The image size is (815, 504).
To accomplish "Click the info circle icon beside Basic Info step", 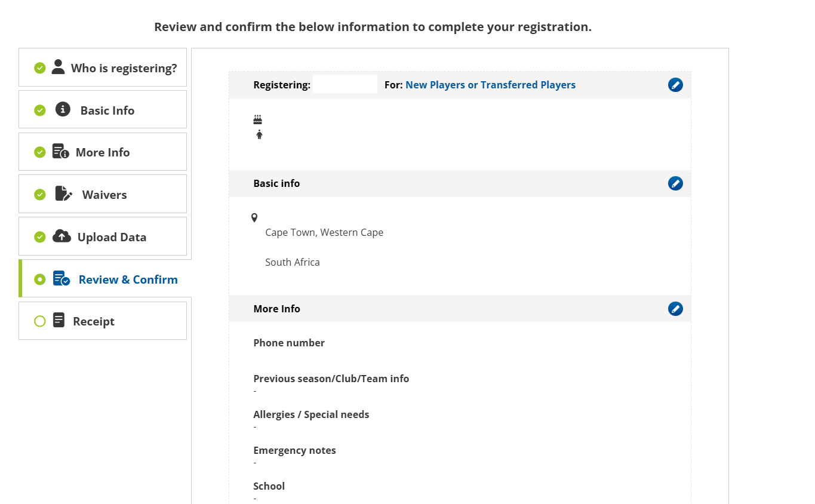I will click(x=63, y=109).
